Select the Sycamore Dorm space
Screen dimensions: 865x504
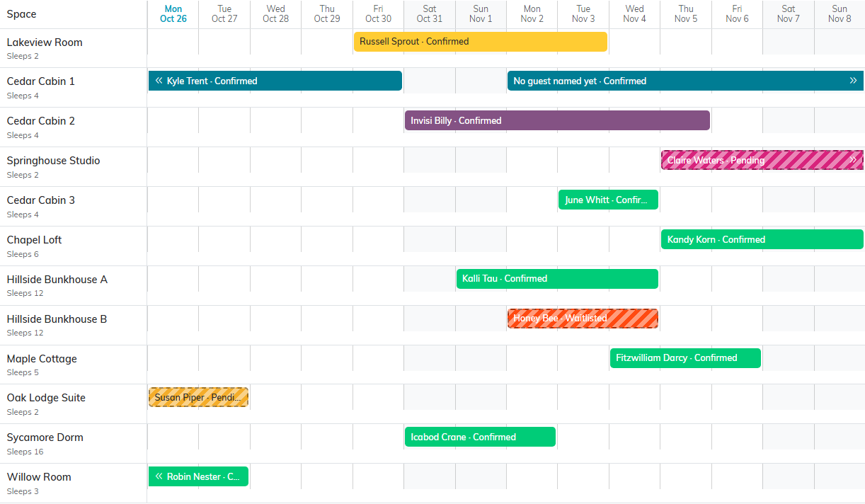[45, 437]
